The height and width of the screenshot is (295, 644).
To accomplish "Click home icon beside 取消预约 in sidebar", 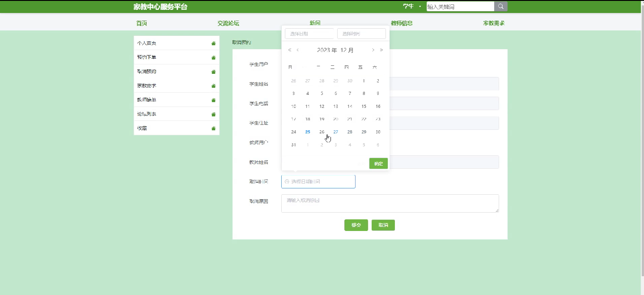I will (213, 72).
